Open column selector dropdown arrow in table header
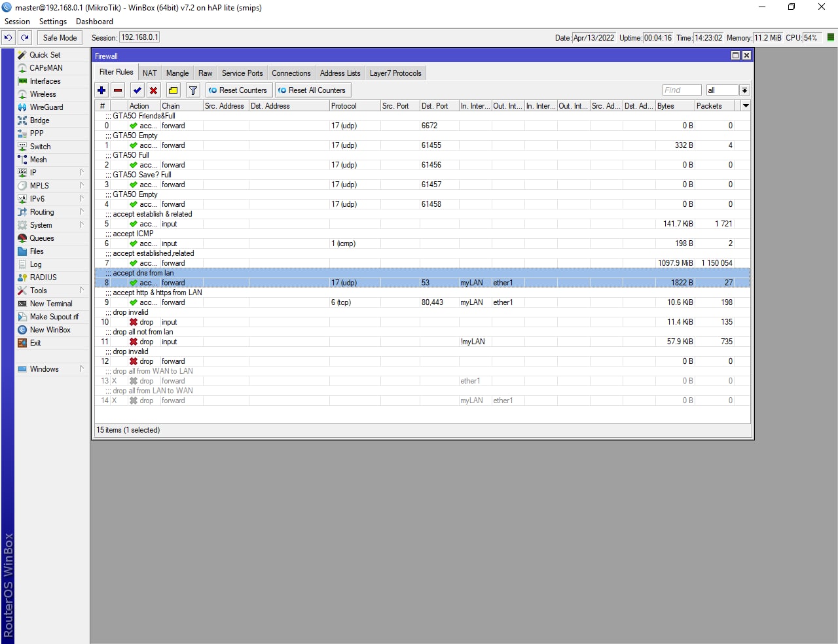838x644 pixels. pos(746,106)
